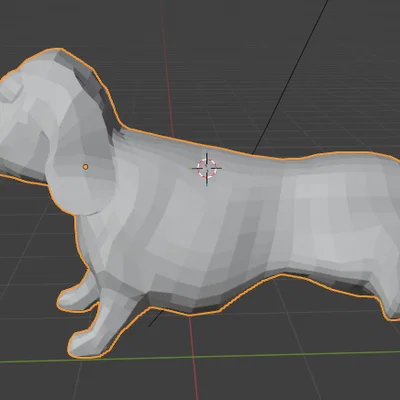
Task: Click the orange object origin dot
Action: click(86, 167)
